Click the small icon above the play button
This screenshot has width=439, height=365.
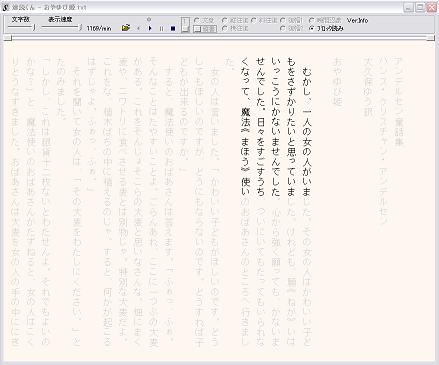pyautogui.click(x=149, y=19)
